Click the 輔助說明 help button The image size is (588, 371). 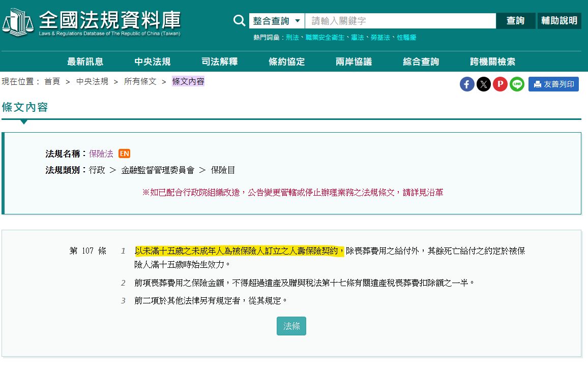point(559,21)
